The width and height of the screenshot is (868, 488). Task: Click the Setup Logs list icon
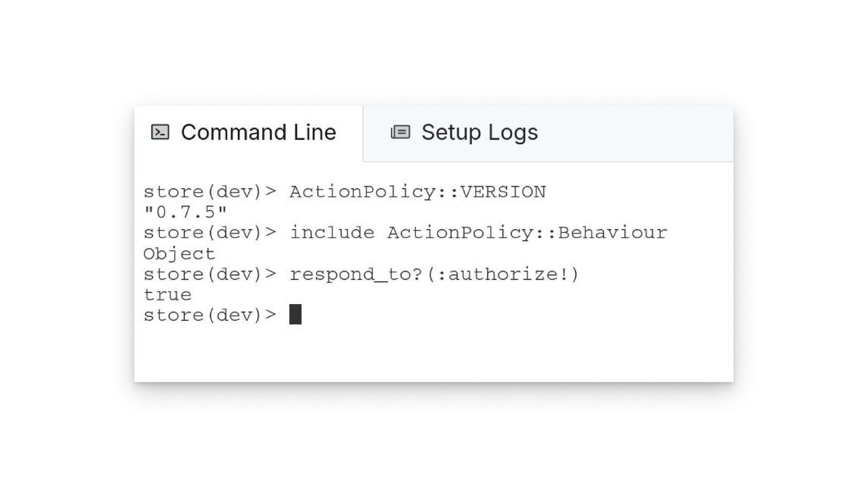pyautogui.click(x=400, y=132)
